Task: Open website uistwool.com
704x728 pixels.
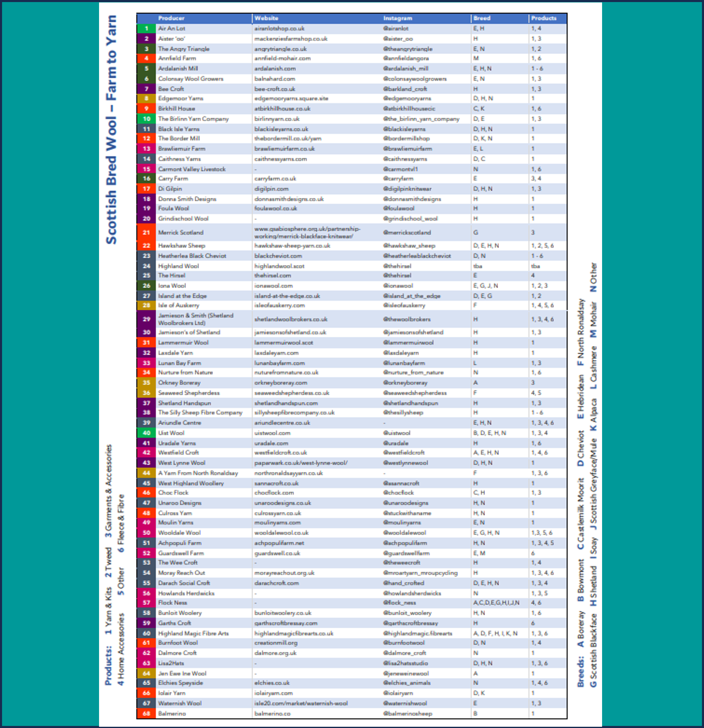Action: click(x=272, y=433)
